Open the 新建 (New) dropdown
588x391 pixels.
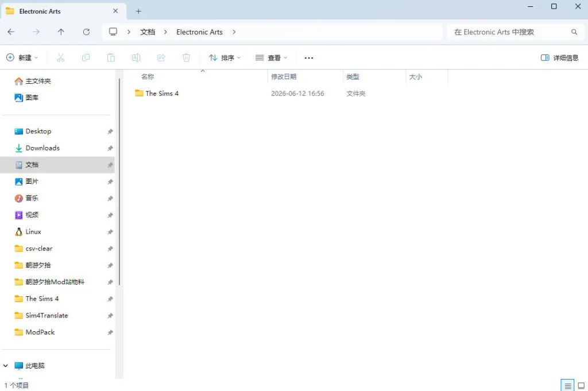(x=22, y=58)
